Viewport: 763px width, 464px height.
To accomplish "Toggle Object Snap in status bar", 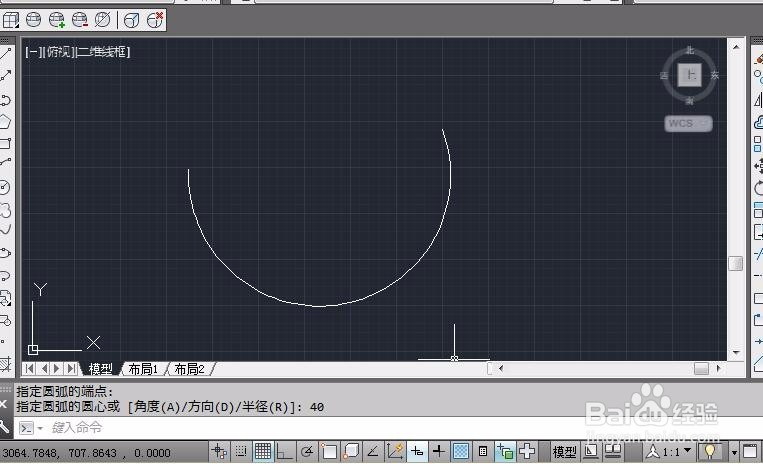I will tap(329, 452).
